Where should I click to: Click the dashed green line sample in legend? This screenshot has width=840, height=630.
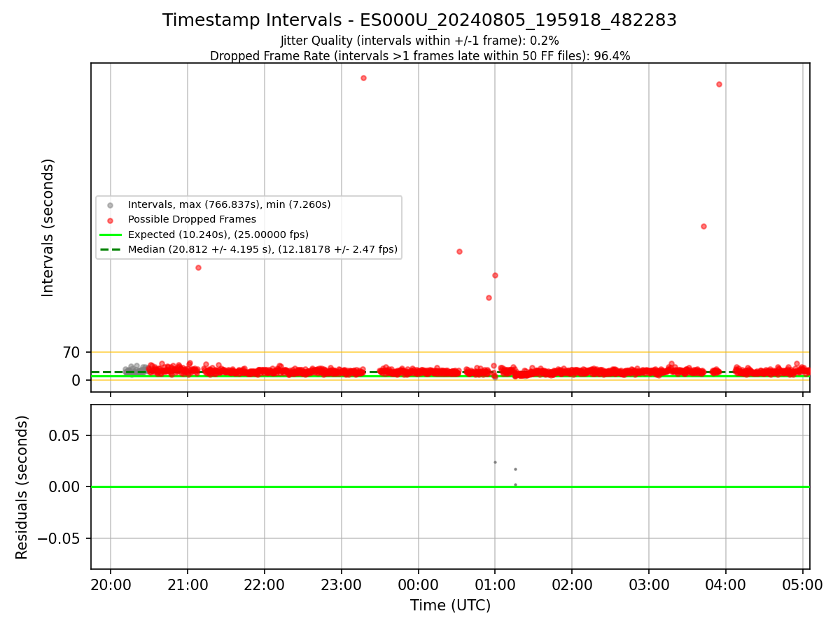111,249
